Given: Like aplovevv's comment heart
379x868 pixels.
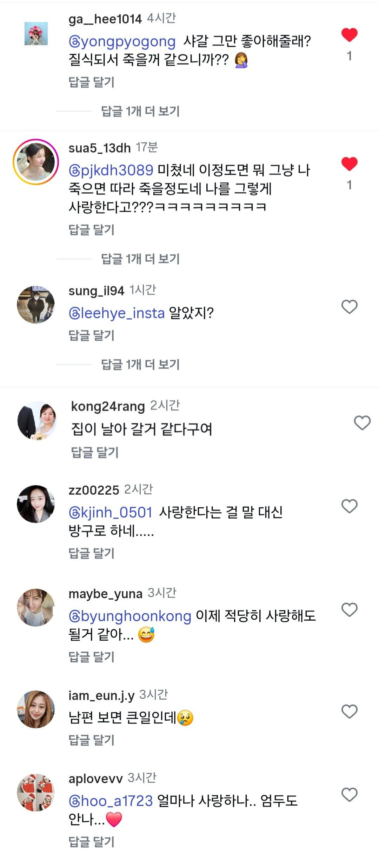Looking at the screenshot, I should (349, 795).
